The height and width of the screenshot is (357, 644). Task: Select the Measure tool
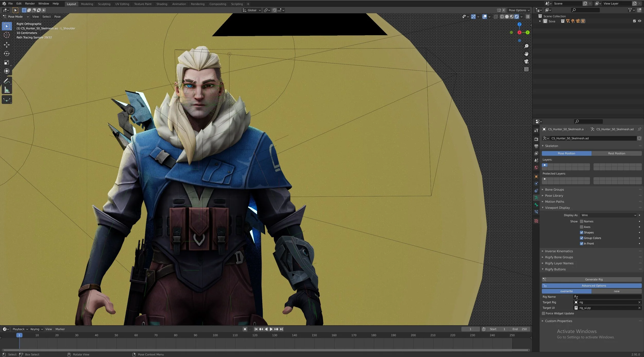[7, 90]
